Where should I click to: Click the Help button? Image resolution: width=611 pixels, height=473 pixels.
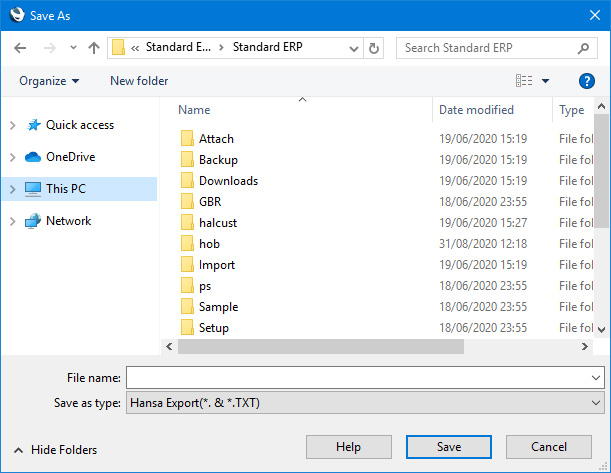click(x=349, y=447)
